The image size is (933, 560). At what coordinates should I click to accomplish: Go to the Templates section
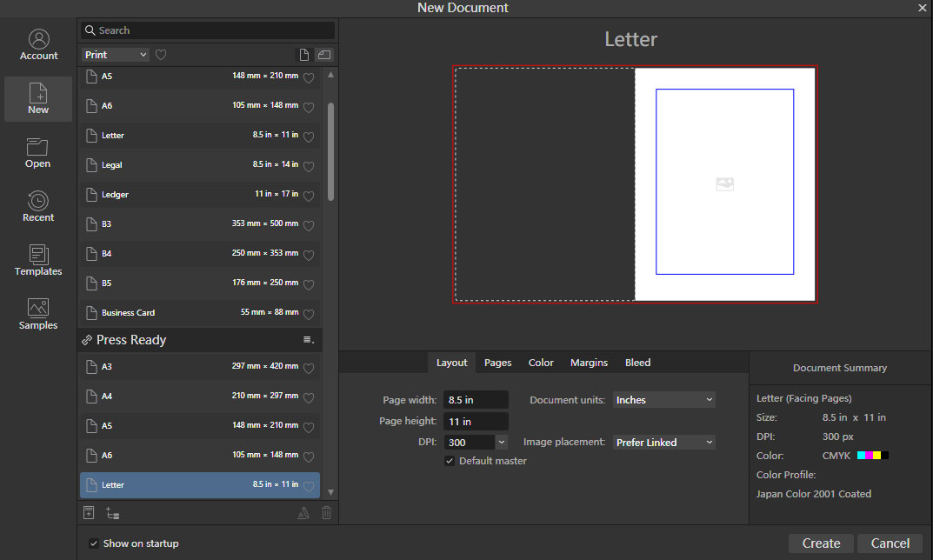pyautogui.click(x=38, y=261)
